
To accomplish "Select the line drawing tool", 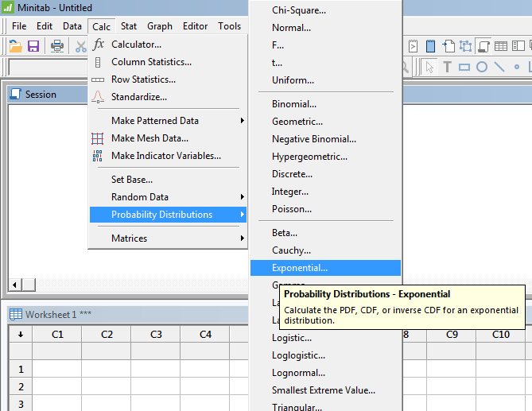I will tap(499, 67).
